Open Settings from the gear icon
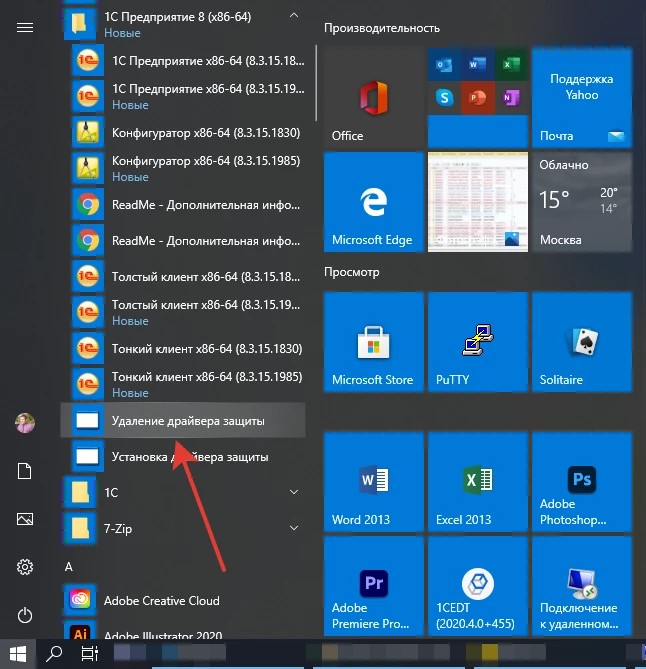The image size is (646, 669). tap(25, 567)
